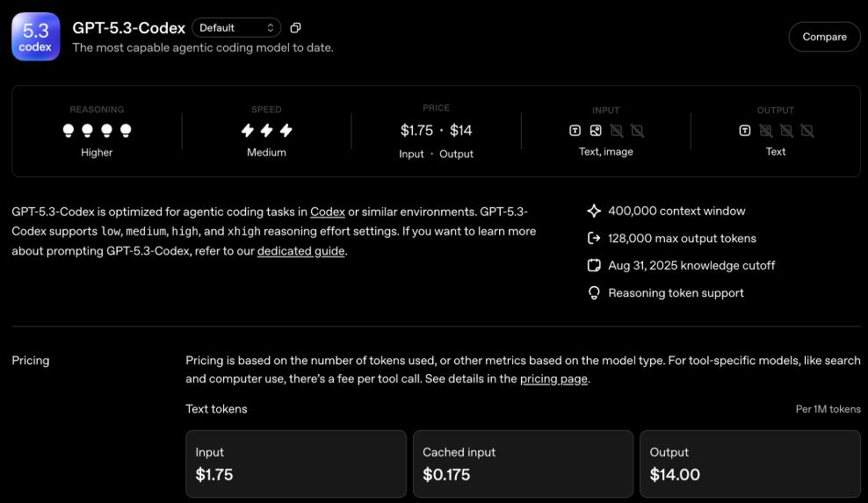Open the dedicated guide link

pos(300,251)
